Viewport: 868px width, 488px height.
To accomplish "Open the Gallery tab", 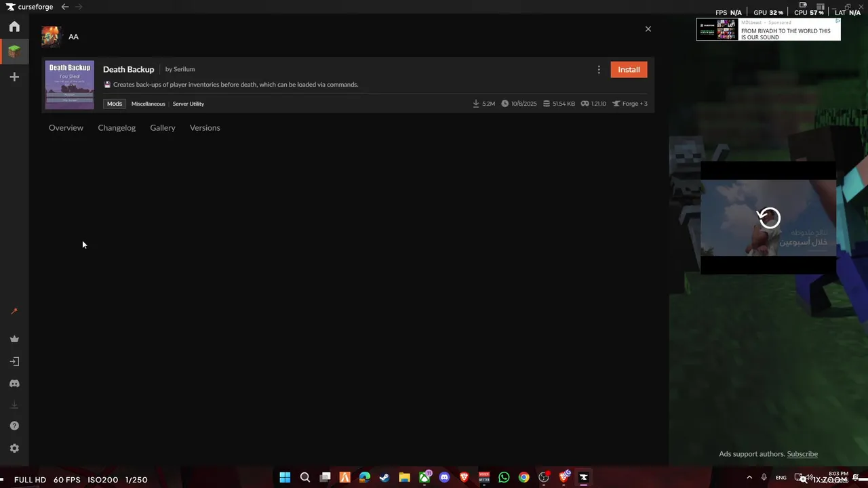I will click(x=163, y=127).
